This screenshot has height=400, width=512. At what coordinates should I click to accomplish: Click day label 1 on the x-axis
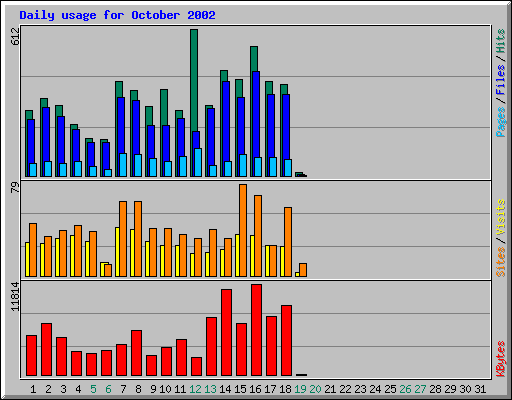point(33,389)
